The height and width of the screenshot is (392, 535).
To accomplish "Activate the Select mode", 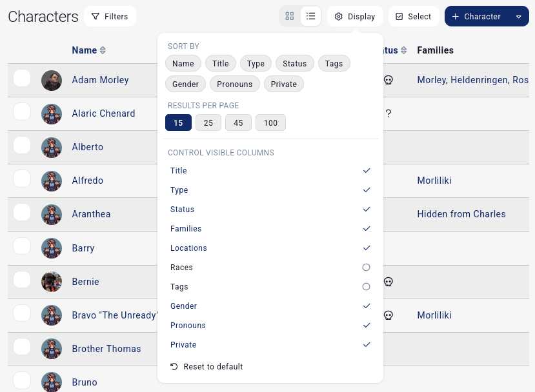I will (x=413, y=16).
